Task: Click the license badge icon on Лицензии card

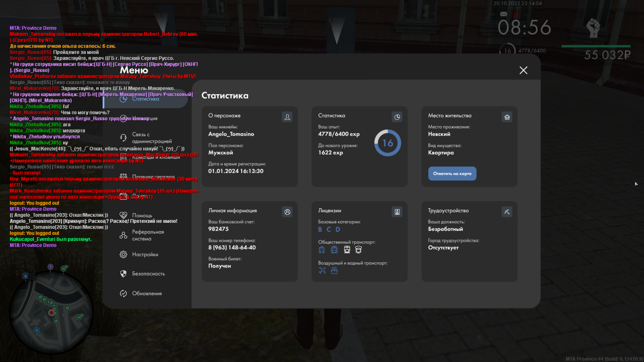Action: pyautogui.click(x=397, y=212)
